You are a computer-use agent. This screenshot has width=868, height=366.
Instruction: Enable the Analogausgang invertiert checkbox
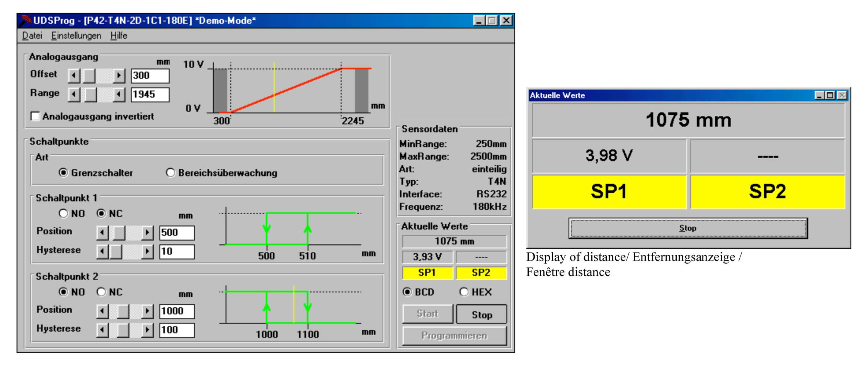click(x=35, y=116)
